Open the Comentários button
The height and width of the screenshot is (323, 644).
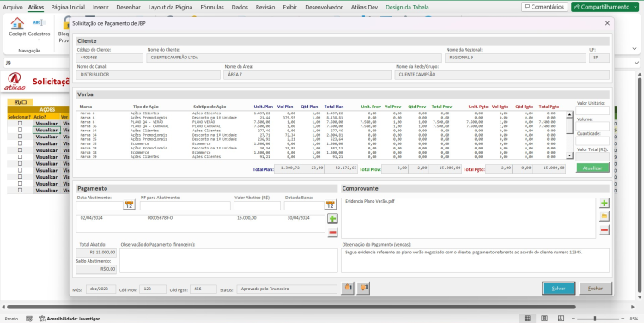pyautogui.click(x=544, y=7)
